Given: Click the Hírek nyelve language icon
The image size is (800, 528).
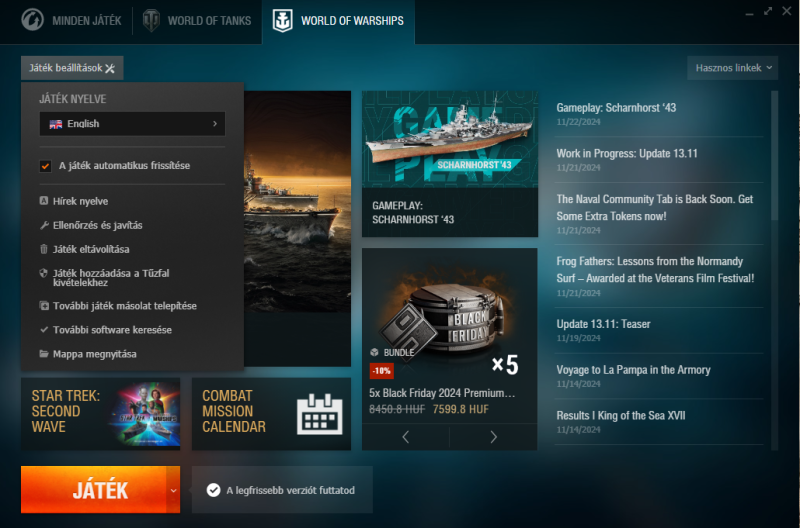Looking at the screenshot, I should [x=44, y=200].
